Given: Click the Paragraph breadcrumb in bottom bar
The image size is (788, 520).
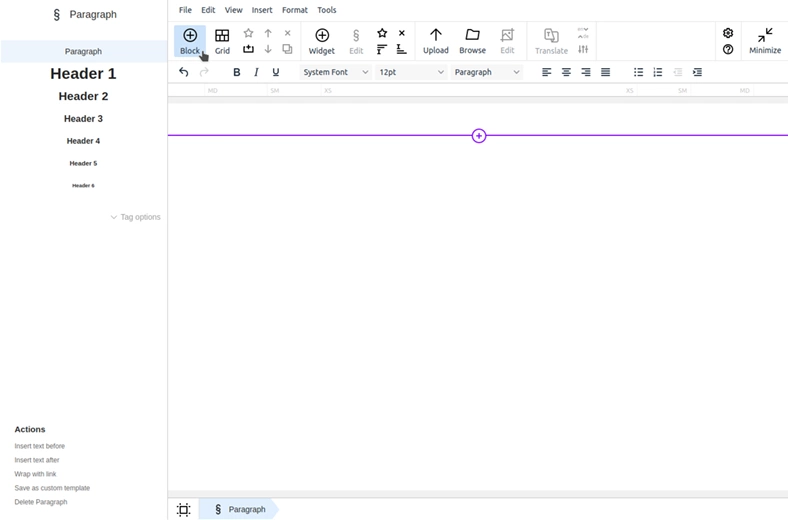Looking at the screenshot, I should tap(239, 509).
